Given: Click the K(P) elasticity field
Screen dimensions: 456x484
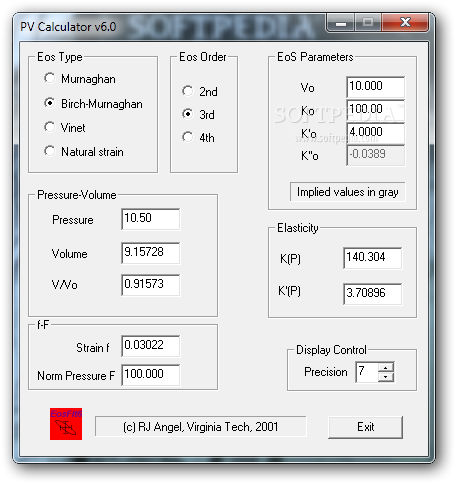Looking at the screenshot, I should pos(373,258).
